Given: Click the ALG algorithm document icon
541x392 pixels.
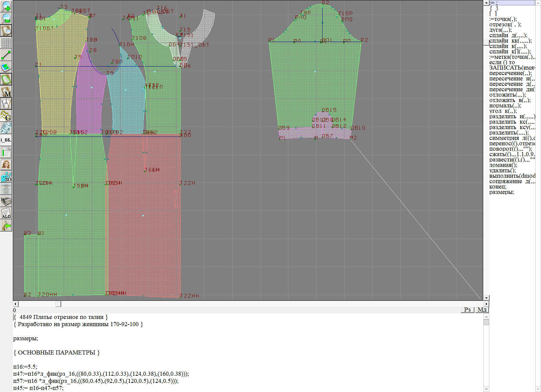Looking at the screenshot, I should click(x=6, y=213).
